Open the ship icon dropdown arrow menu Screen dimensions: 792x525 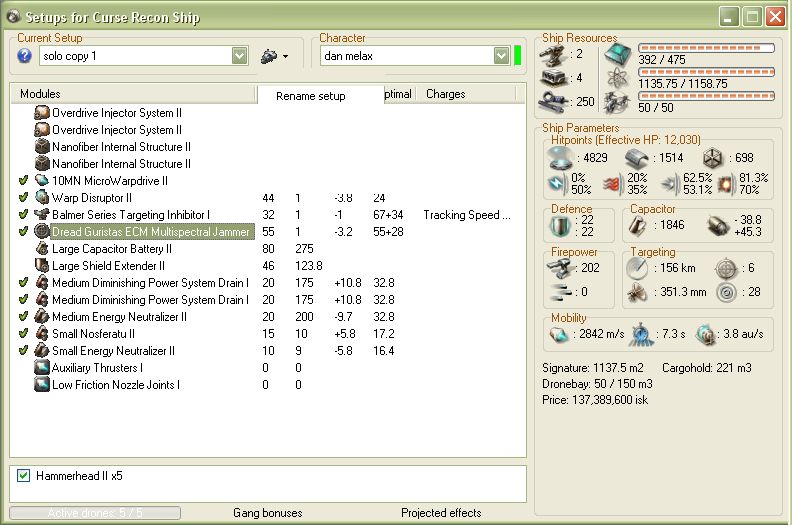point(285,57)
